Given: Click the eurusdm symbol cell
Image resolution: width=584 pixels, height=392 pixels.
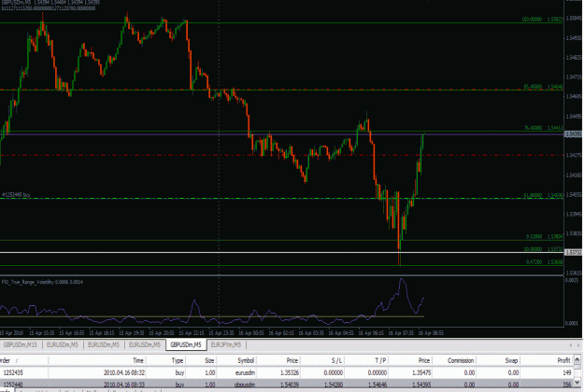Looking at the screenshot, I should (x=245, y=372).
